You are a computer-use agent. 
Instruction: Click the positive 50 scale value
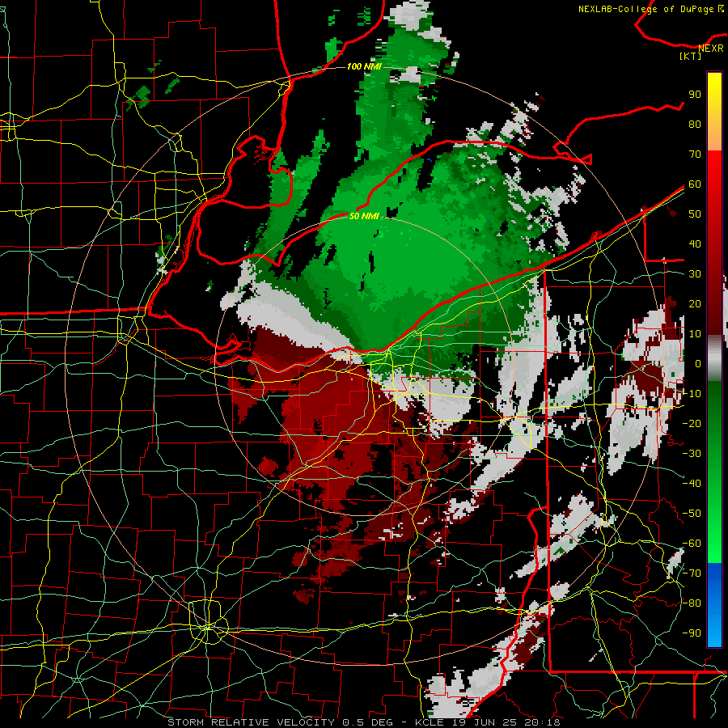[695, 214]
